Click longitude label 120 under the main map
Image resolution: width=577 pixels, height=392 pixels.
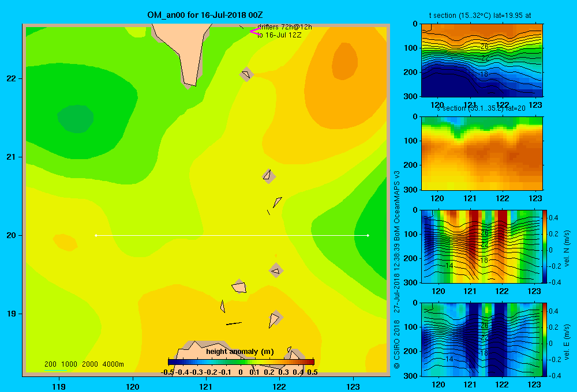pos(133,386)
